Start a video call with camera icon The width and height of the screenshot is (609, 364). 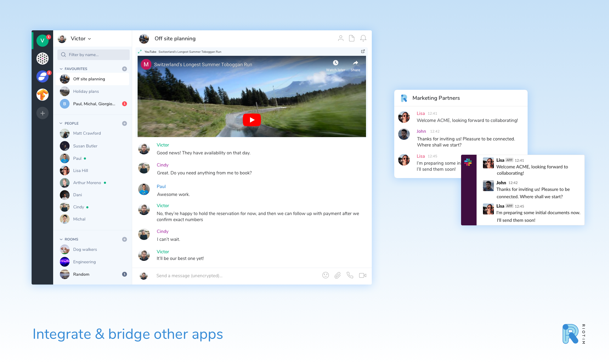[363, 275]
